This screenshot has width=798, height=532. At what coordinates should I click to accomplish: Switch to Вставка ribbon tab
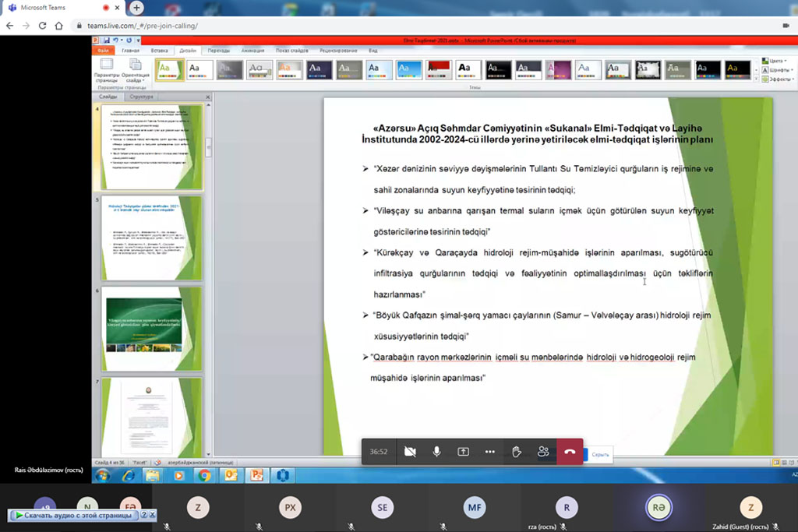[159, 51]
